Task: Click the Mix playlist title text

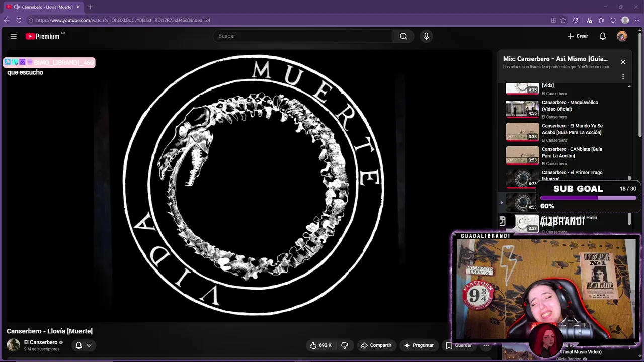Action: (x=555, y=59)
